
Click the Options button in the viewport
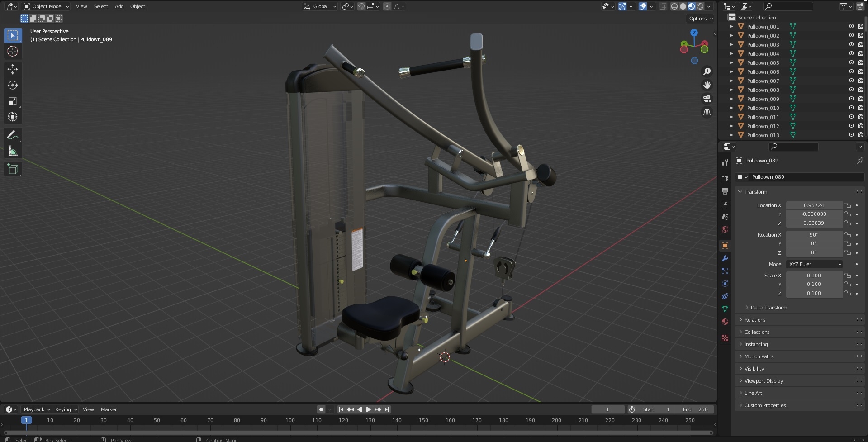(x=700, y=19)
